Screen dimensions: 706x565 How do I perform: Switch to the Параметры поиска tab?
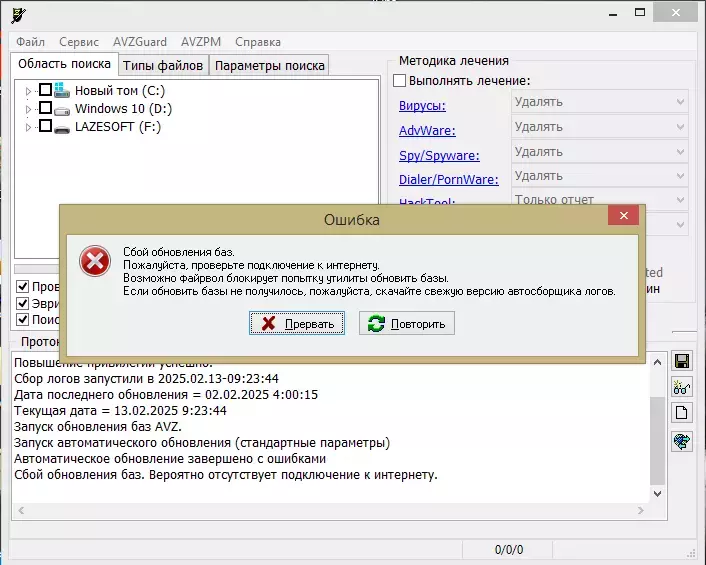(x=269, y=65)
